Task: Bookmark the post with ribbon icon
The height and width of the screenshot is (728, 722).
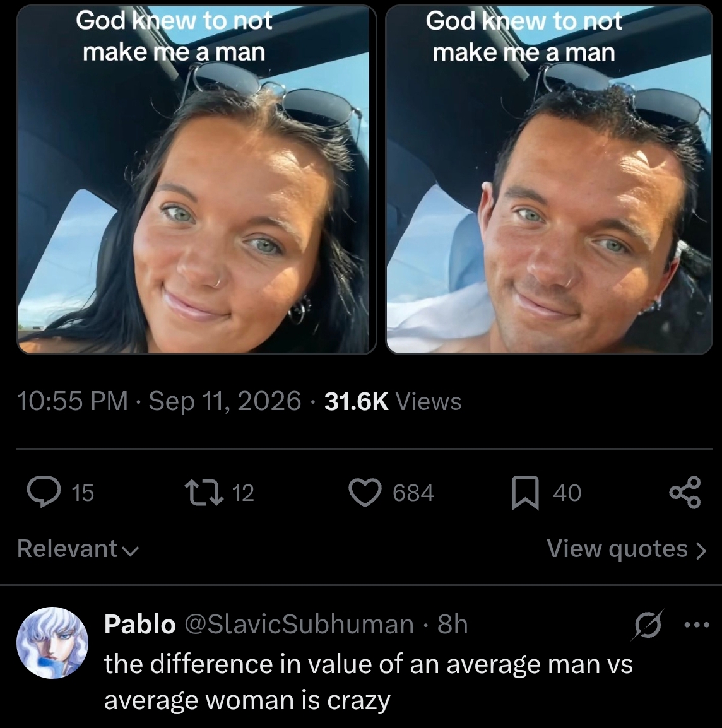Action: coord(526,493)
